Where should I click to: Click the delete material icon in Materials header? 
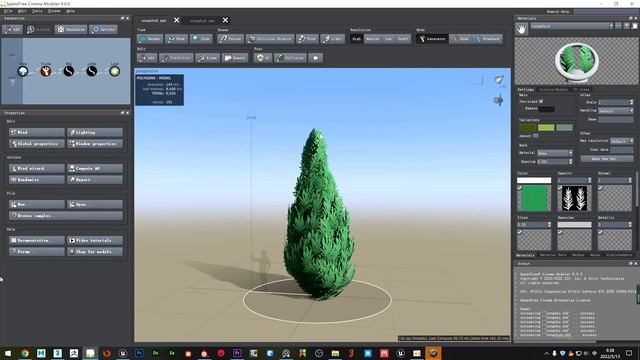point(635,26)
